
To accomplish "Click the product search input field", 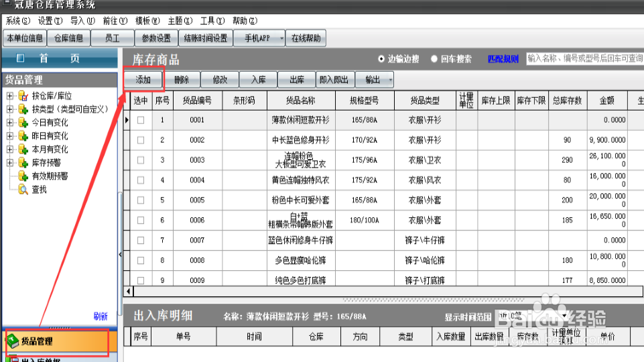I will coord(585,59).
